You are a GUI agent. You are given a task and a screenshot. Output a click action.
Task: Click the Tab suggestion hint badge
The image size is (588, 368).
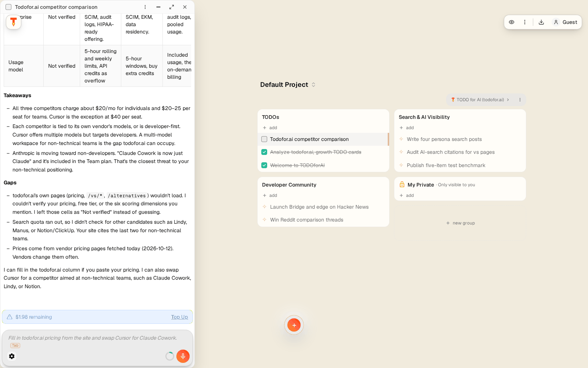(15, 346)
